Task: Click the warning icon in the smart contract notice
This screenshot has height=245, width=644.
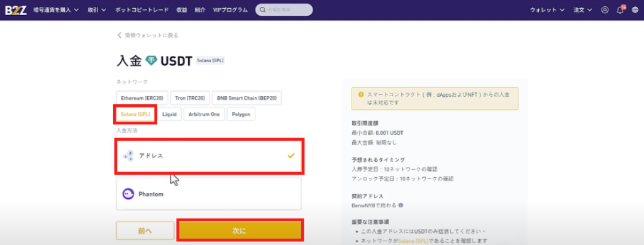Action: (360, 94)
